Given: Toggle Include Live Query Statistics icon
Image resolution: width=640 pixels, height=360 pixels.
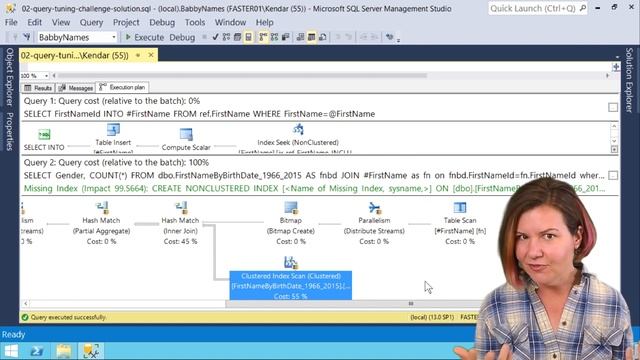Looking at the screenshot, I should click(x=274, y=37).
